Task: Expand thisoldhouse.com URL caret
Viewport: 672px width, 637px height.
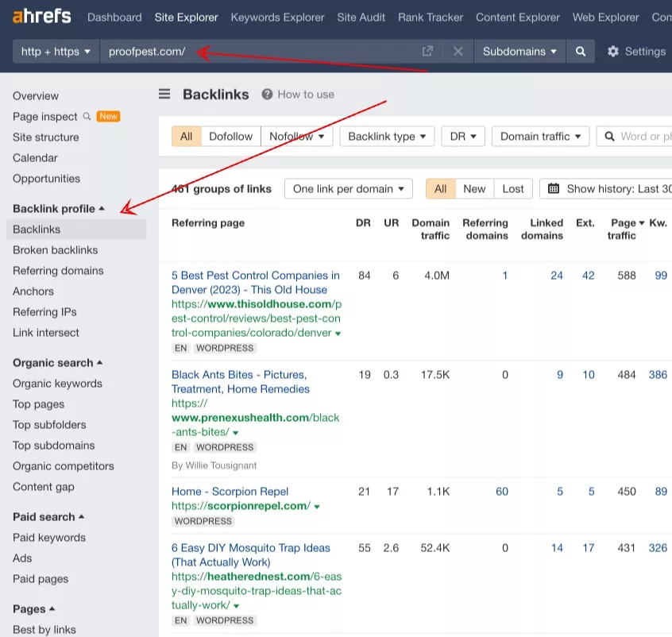Action: [x=338, y=334]
